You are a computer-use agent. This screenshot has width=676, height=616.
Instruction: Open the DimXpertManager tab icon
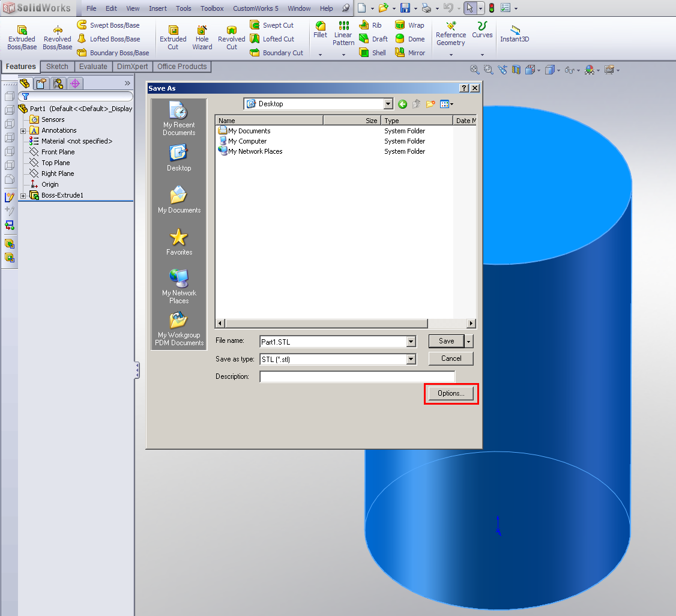coord(75,83)
